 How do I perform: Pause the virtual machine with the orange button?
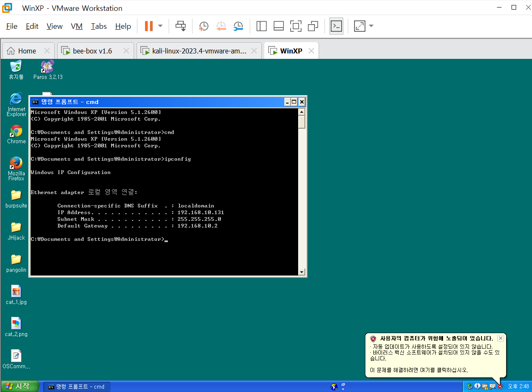tap(149, 26)
